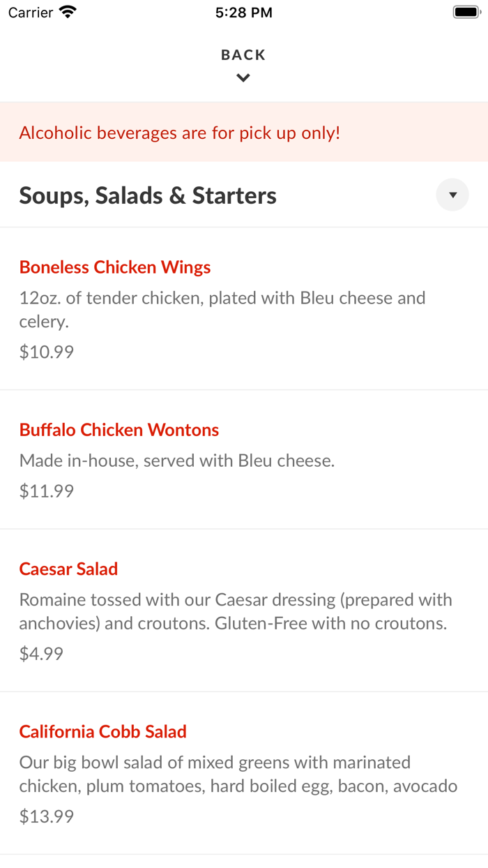
Task: Tap the Caesar Salad description text
Action: (x=236, y=611)
